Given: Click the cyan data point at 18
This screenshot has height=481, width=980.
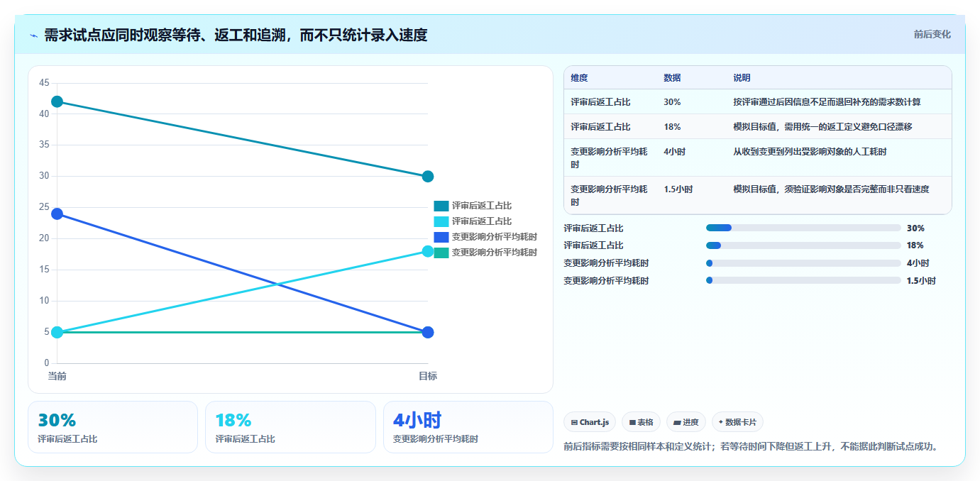Looking at the screenshot, I should pyautogui.click(x=428, y=251).
